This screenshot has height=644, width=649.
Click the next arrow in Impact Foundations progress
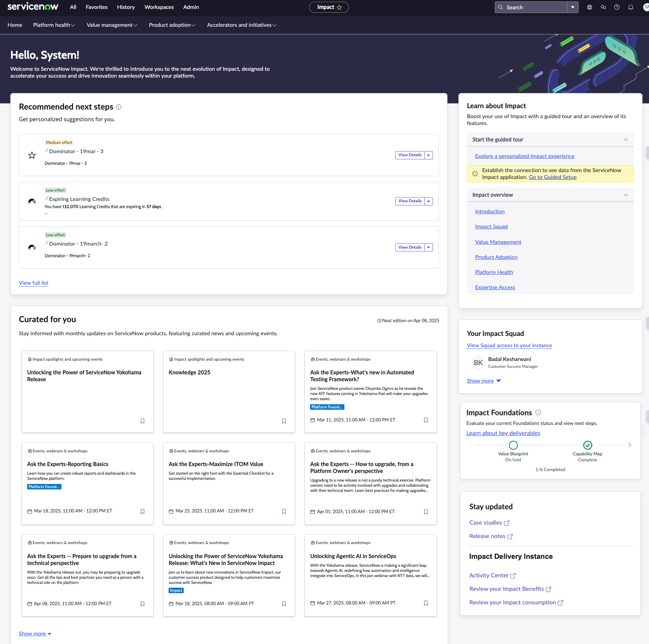629,445
